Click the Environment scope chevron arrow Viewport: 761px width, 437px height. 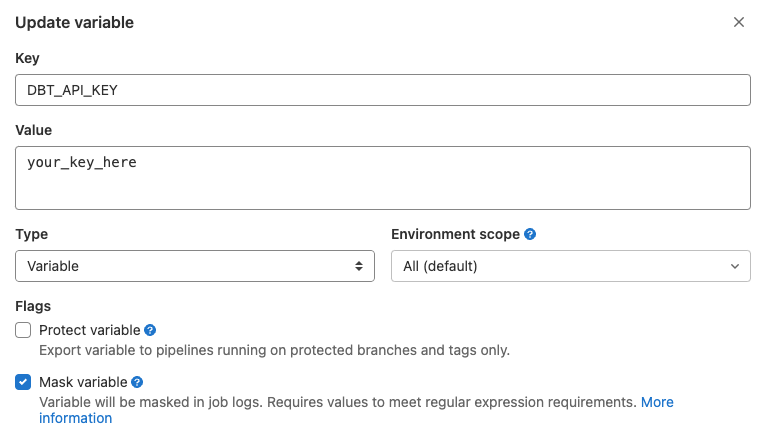735,266
